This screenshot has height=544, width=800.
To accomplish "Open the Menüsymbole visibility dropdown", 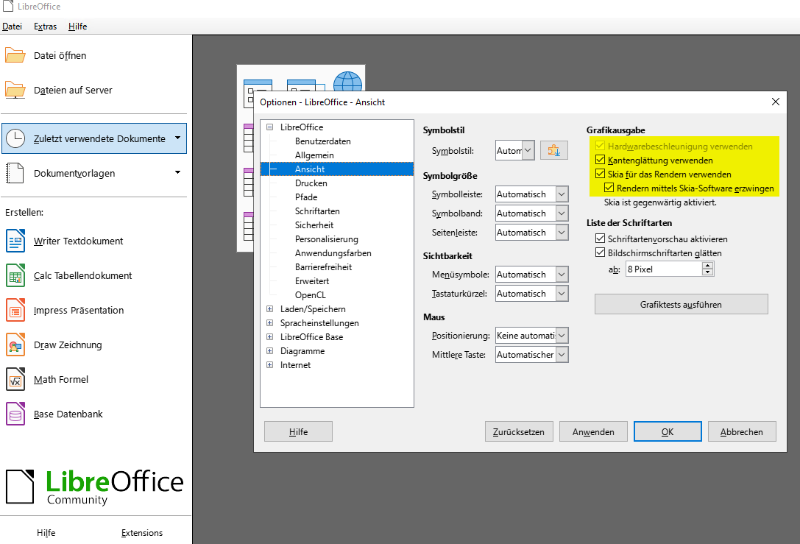I will (x=532, y=275).
